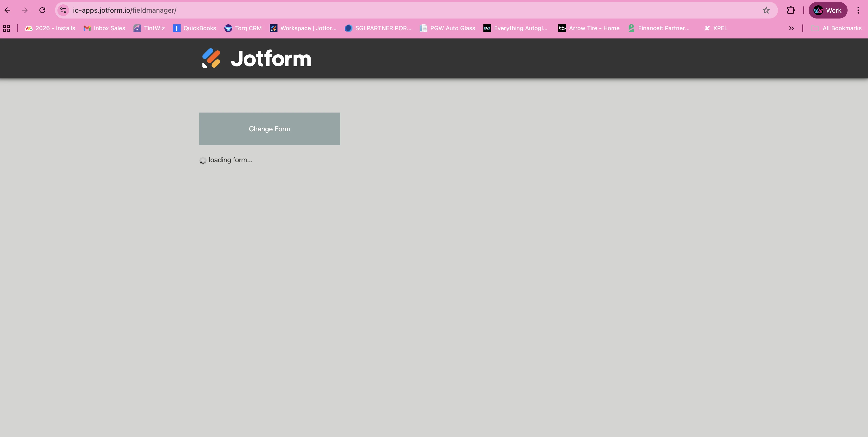Click the tab groups grid icon

(6, 28)
